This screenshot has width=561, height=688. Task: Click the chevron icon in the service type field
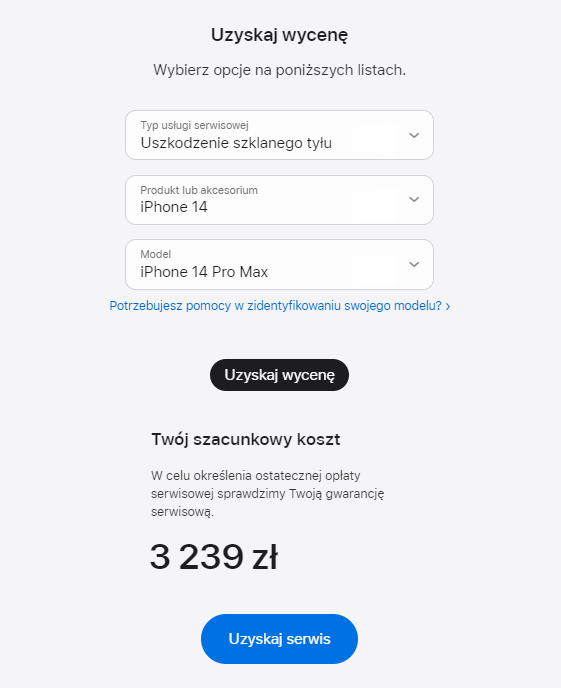point(414,135)
